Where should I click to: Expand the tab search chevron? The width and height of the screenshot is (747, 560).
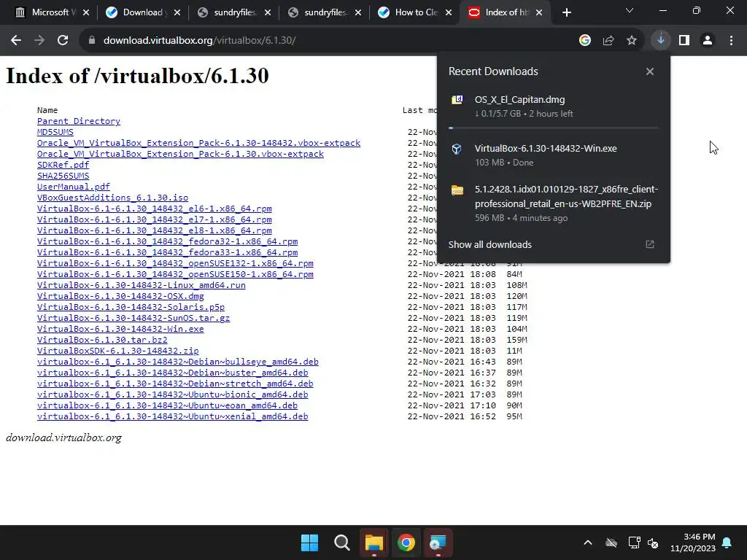[x=630, y=10]
